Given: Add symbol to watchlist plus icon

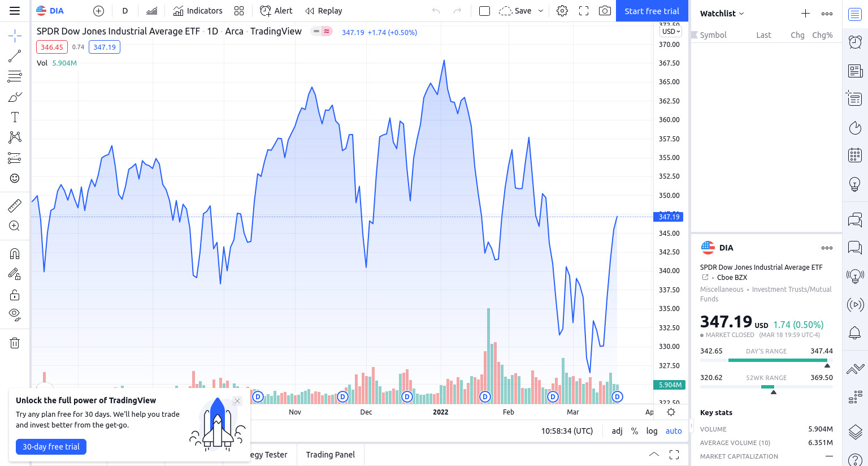Looking at the screenshot, I should 805,13.
